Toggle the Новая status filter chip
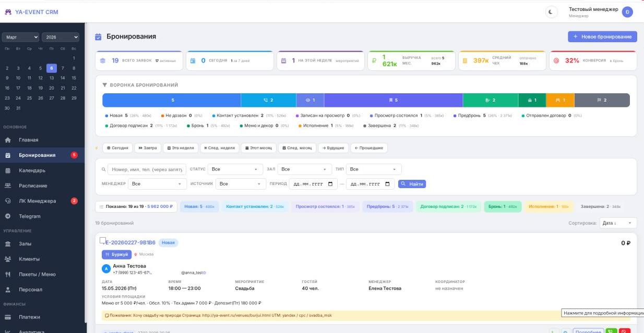The width and height of the screenshot is (644, 333). click(x=199, y=207)
